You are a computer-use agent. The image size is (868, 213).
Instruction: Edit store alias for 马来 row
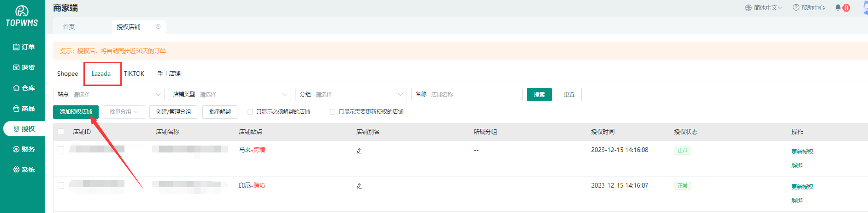coord(359,151)
